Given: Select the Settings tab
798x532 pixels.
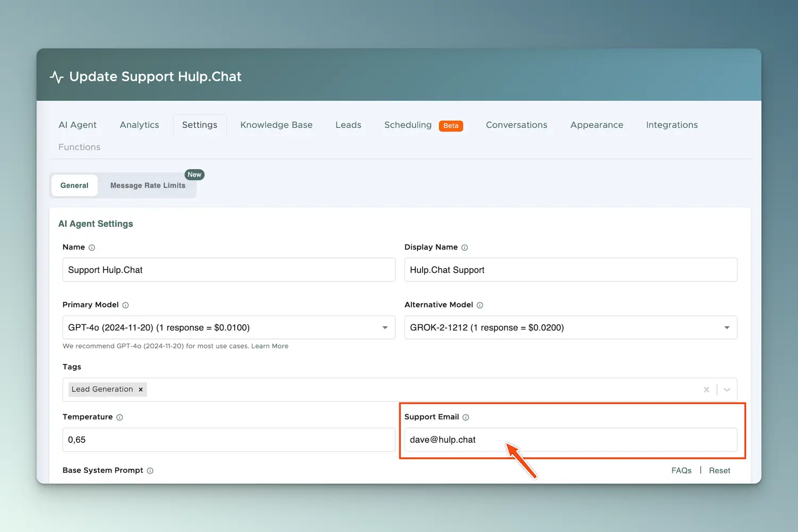Looking at the screenshot, I should 199,125.
